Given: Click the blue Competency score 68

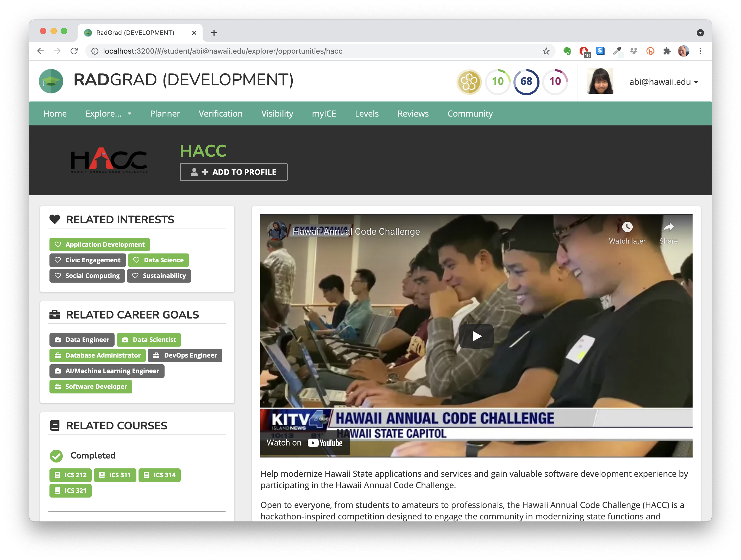Looking at the screenshot, I should pos(526,81).
